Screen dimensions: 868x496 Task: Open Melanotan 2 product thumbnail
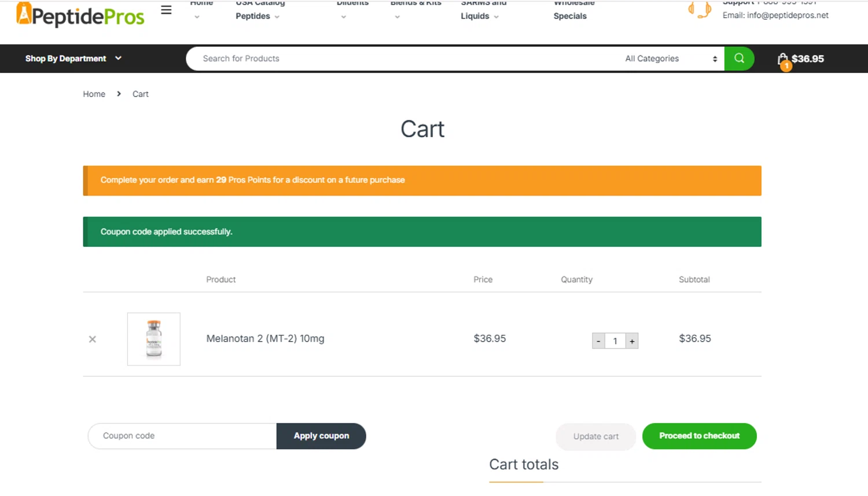(x=154, y=339)
